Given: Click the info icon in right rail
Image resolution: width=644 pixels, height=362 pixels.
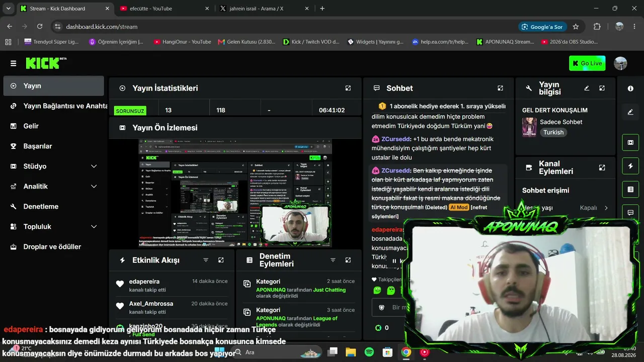Looking at the screenshot, I should pos(630,88).
